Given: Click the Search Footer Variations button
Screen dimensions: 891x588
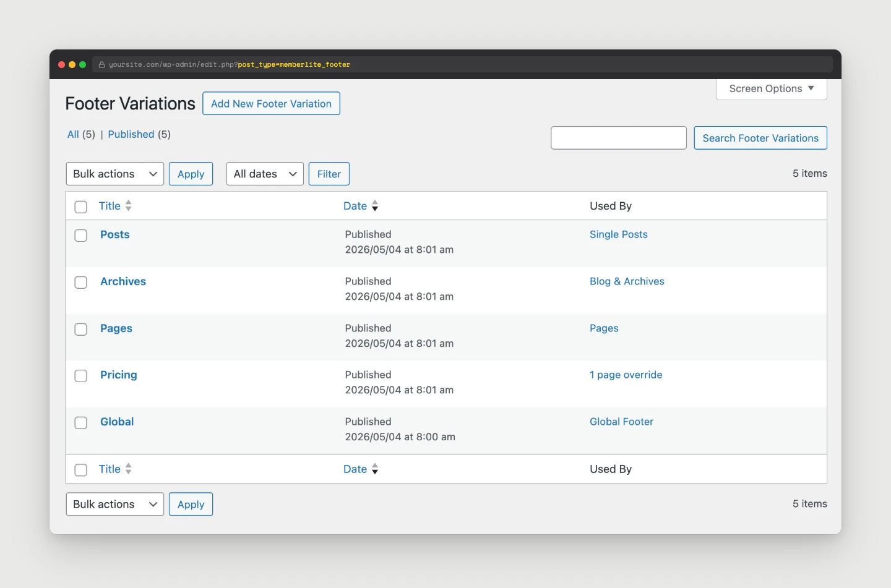Looking at the screenshot, I should [x=760, y=138].
